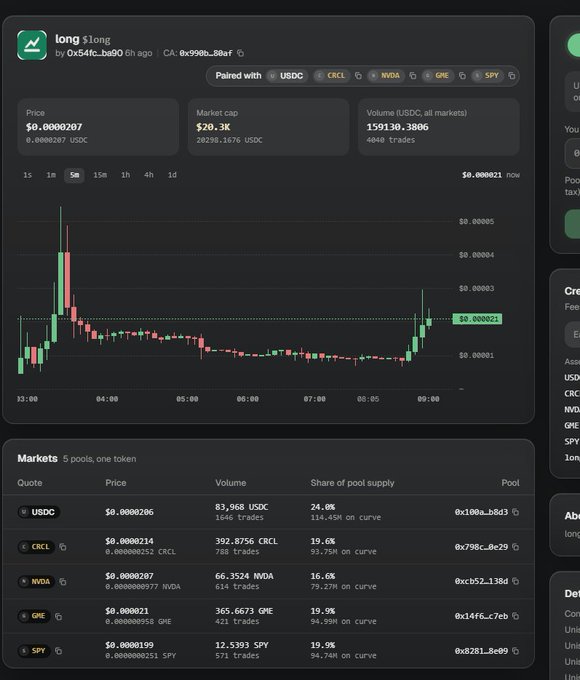This screenshot has width=580, height=680.
Task: Click the Volume column header in Markets
Action: point(231,483)
